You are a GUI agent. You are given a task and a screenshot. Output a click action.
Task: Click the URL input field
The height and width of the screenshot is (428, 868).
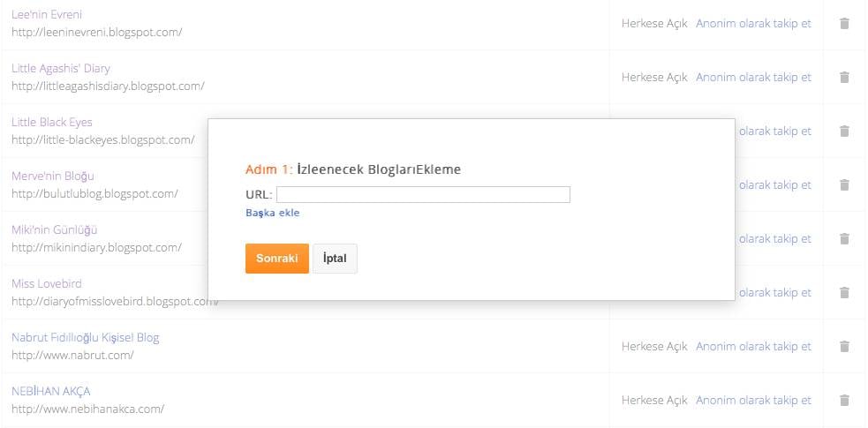[423, 195]
